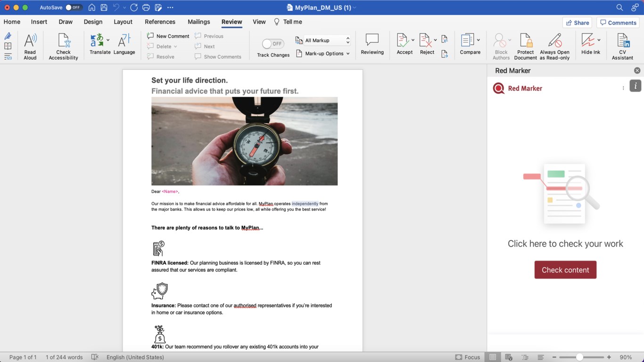Screen dimensions: 644x362
Task: Click the spelling and grammar status icon
Action: pos(95,357)
